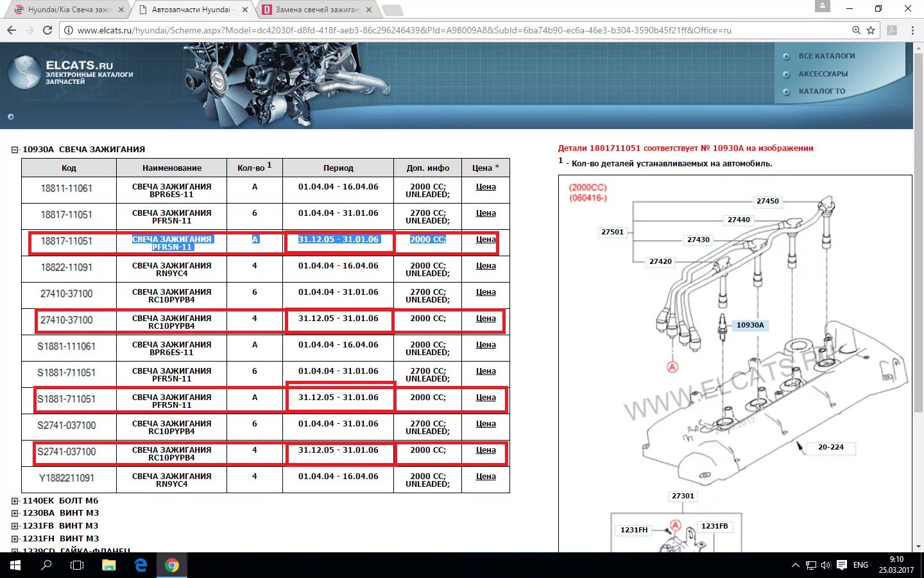Click the Chrome icon on taskbar

tap(171, 565)
